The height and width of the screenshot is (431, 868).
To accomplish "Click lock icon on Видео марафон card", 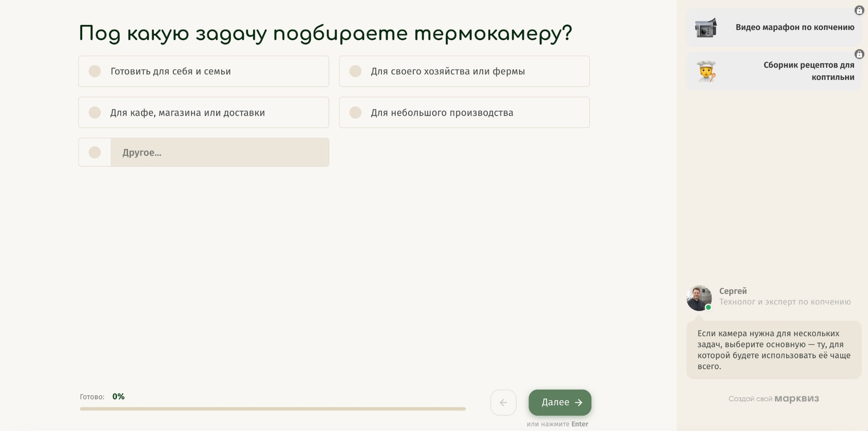I will click(859, 10).
